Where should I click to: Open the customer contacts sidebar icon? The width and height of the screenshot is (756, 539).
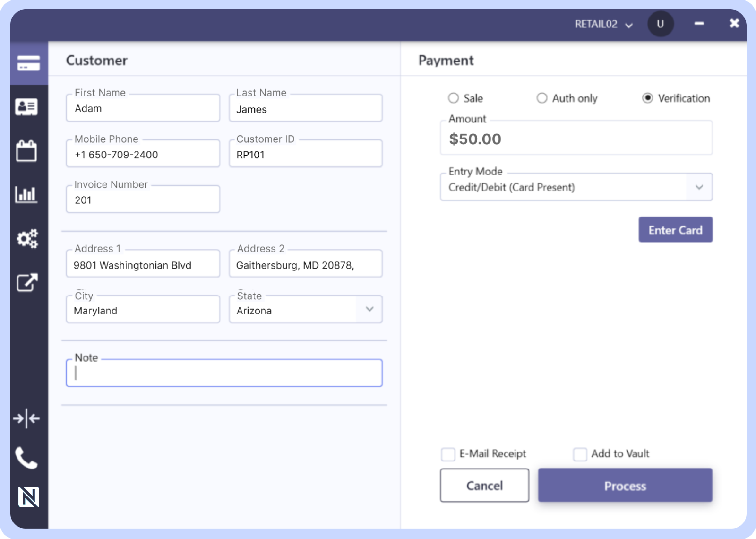tap(26, 107)
